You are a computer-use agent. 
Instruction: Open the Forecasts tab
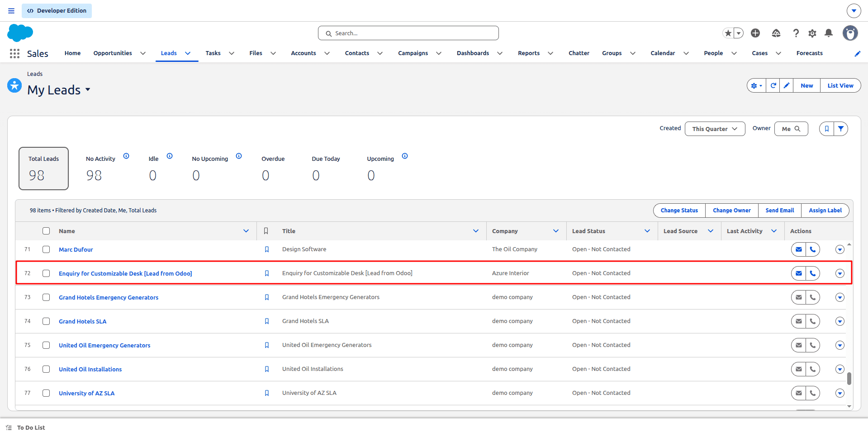[x=809, y=53]
